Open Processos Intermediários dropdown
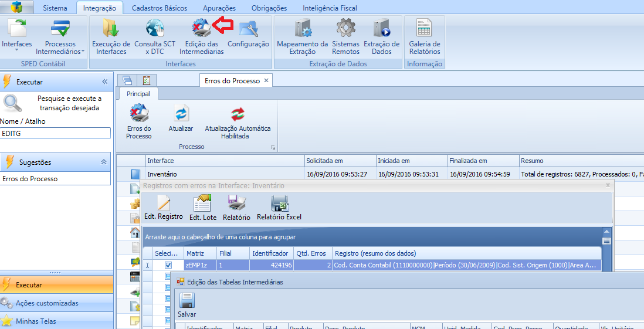 click(60, 37)
